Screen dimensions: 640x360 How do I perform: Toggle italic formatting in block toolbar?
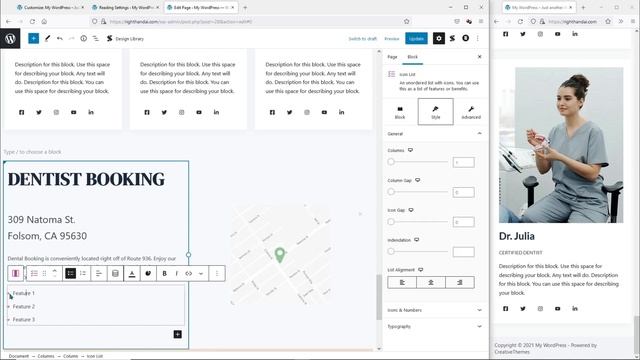[176, 273]
